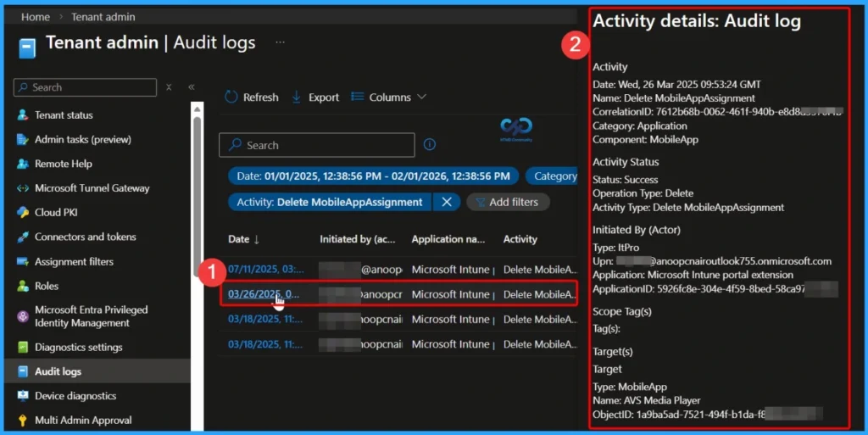Click the Export button label
This screenshot has width=868, height=435.
click(x=324, y=98)
